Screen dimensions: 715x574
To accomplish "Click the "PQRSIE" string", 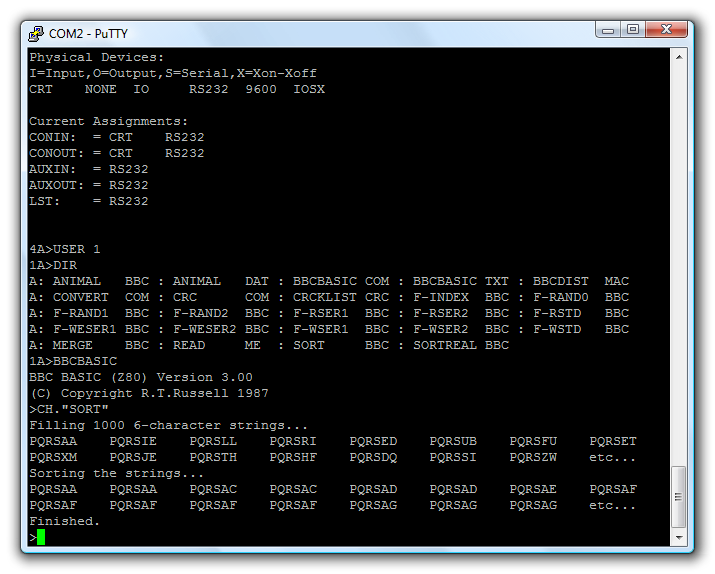I will coord(133,441).
